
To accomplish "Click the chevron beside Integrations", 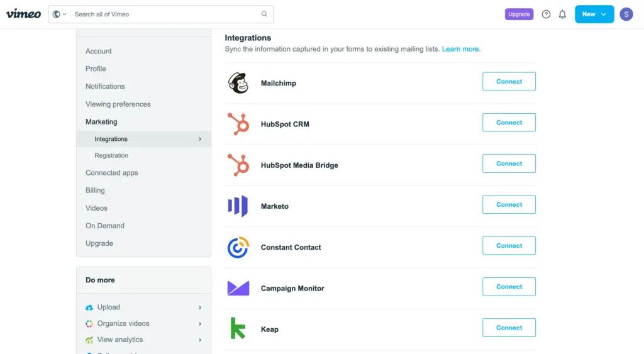I will [200, 139].
